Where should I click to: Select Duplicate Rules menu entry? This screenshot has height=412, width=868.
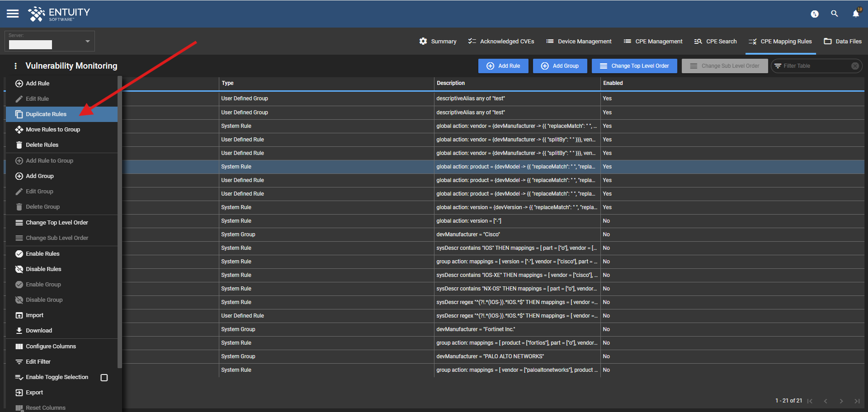(61, 114)
